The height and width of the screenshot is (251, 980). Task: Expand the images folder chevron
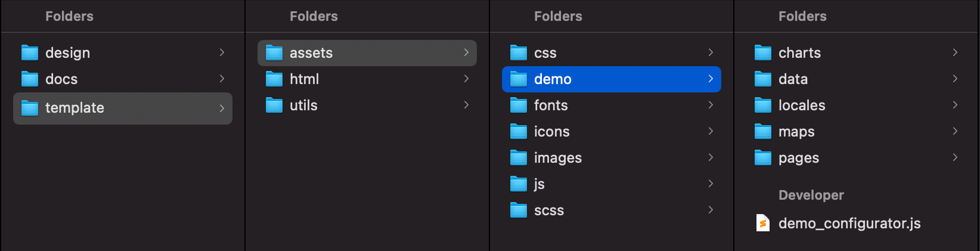tap(711, 157)
